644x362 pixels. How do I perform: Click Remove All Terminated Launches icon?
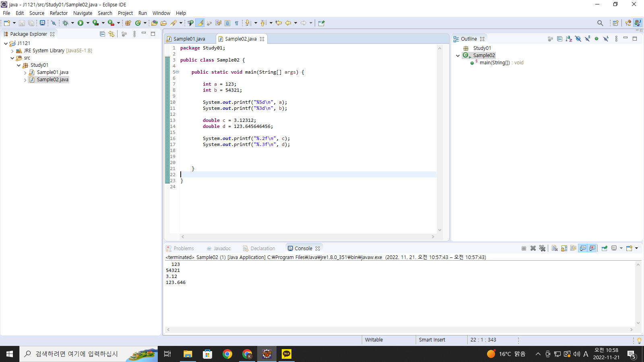542,248
